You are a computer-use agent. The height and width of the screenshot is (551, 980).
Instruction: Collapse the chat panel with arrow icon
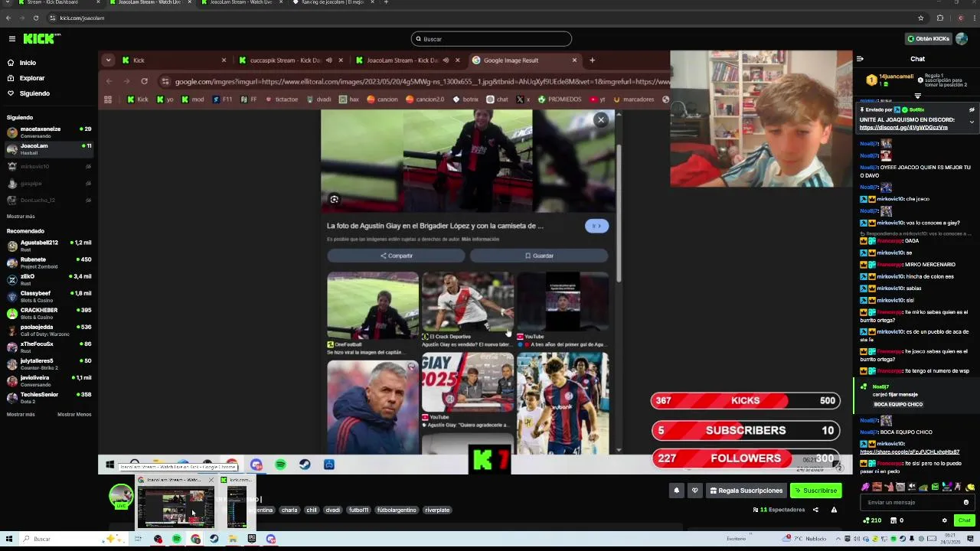point(860,59)
